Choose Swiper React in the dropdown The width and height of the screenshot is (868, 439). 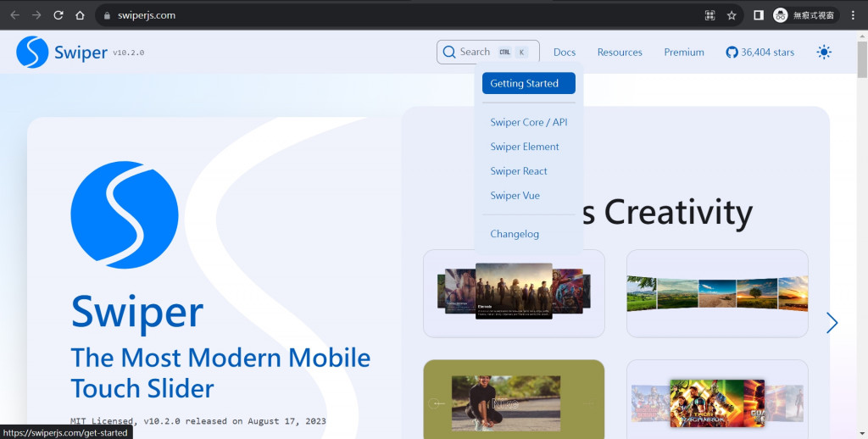(519, 171)
